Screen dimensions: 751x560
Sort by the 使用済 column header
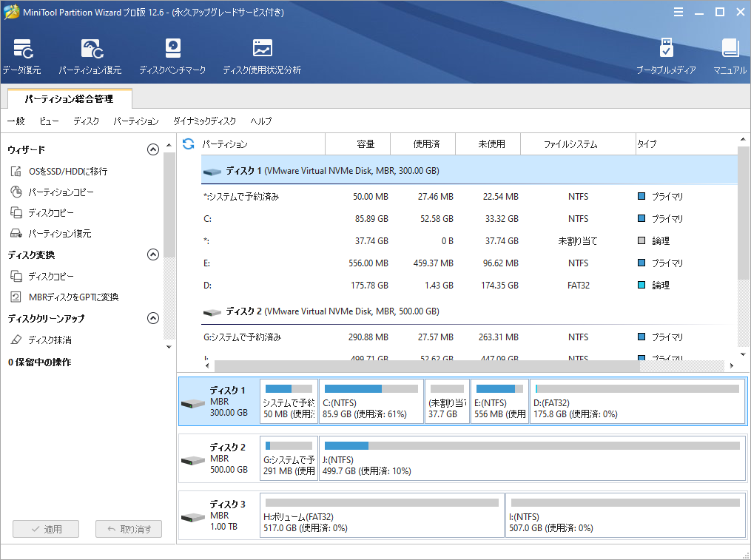tap(423, 144)
